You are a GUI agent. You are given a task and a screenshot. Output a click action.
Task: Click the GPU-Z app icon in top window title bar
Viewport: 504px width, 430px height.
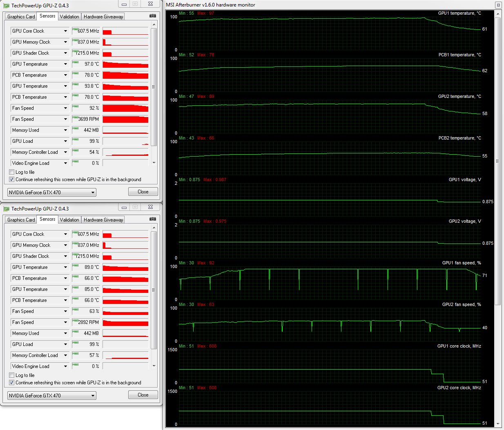tap(6, 6)
